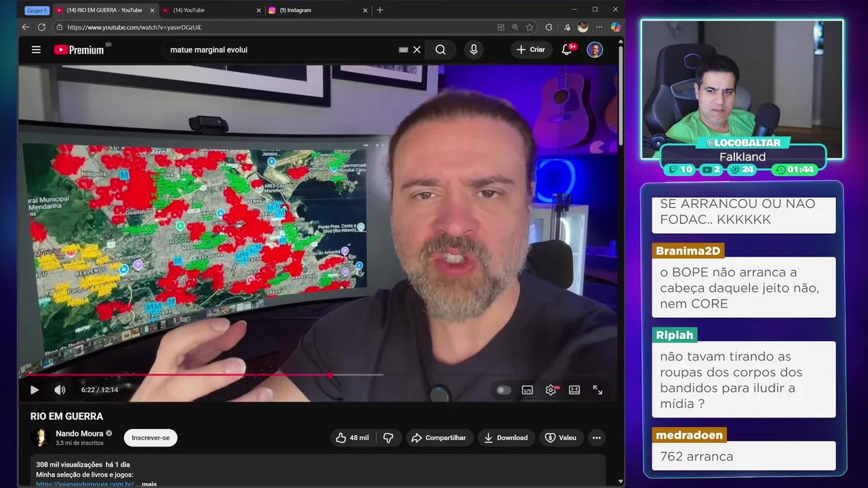Screen dimensions: 868x488
Task: Open player settings gear
Action: point(551,390)
